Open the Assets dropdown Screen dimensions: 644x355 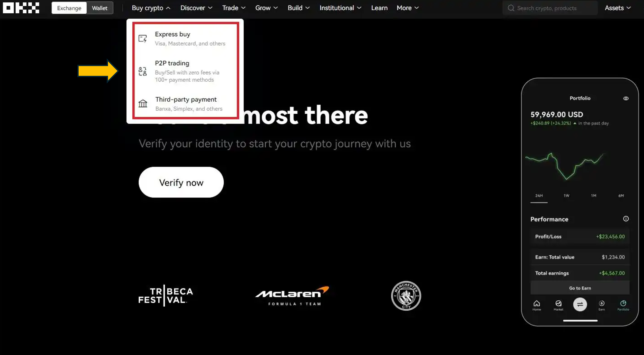[x=617, y=8]
